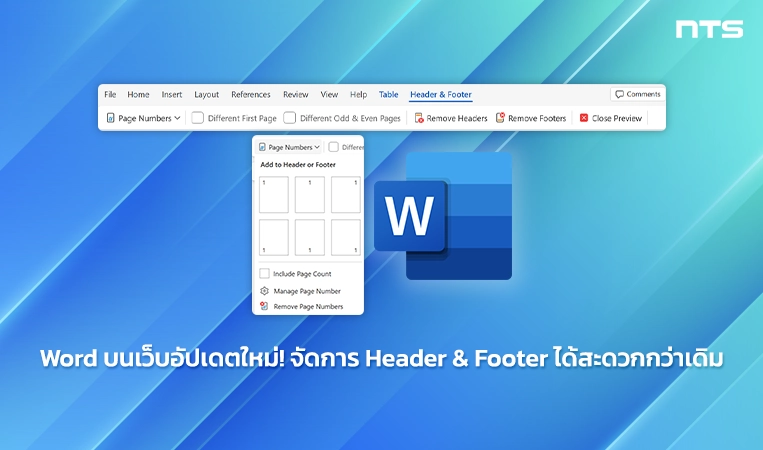Click the Remove Footers icon
The image size is (763, 450).
click(x=500, y=118)
